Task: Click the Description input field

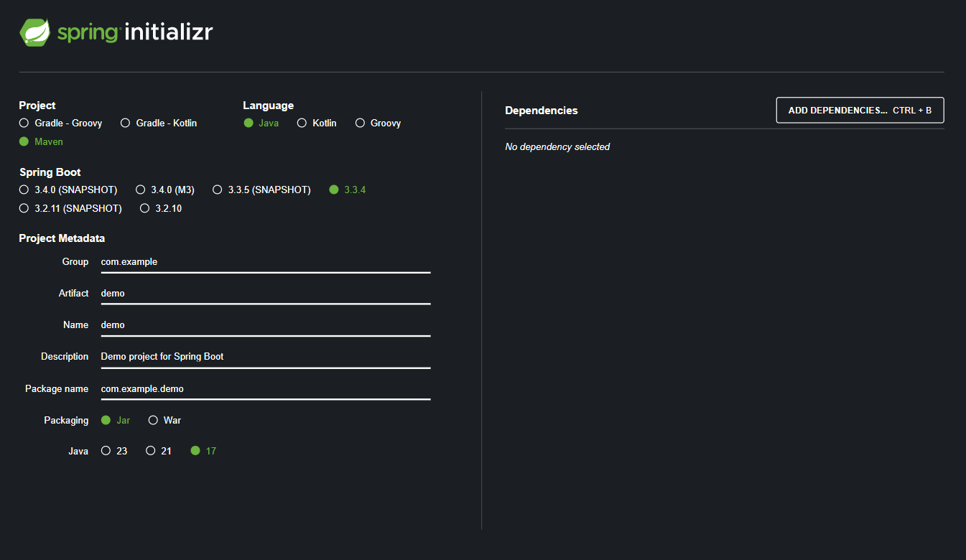Action: tap(265, 357)
